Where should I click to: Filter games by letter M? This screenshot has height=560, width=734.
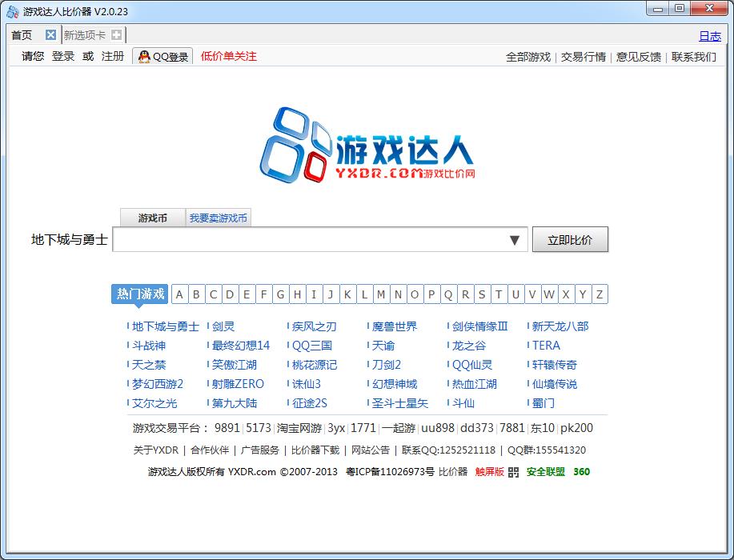tap(381, 294)
